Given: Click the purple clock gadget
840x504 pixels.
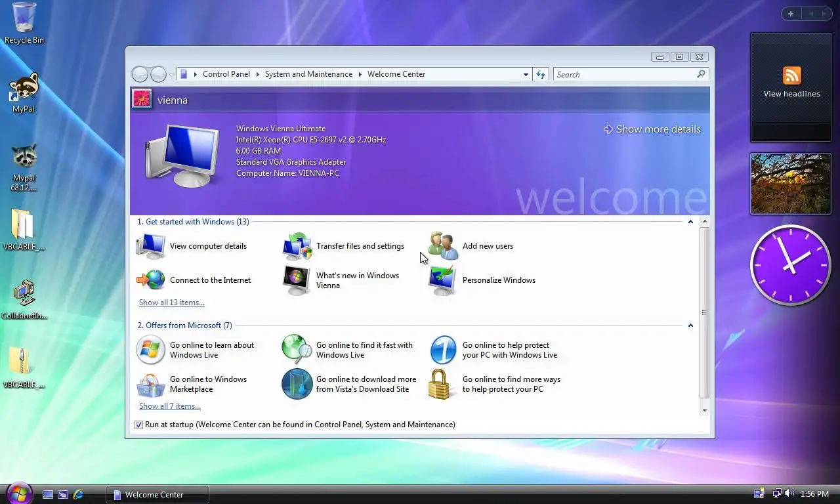Looking at the screenshot, I should point(791,265).
